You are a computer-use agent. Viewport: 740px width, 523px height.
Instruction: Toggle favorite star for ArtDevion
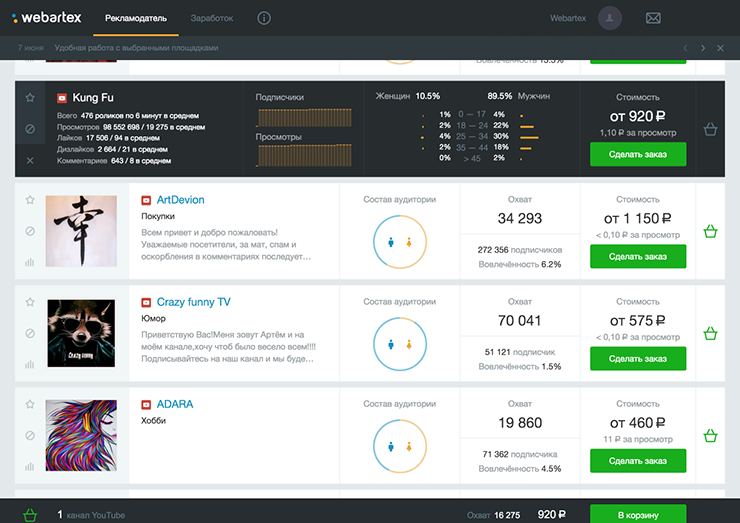click(x=30, y=200)
